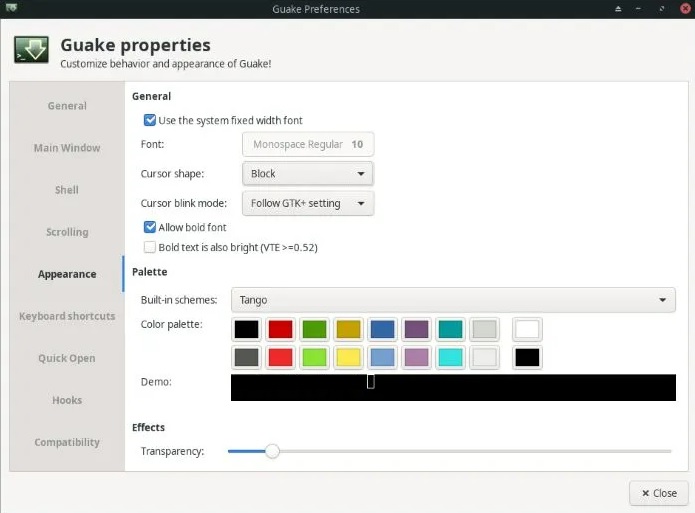This screenshot has height=513, width=695.
Task: Uncheck the Allow bold font checkbox
Action: tap(150, 227)
